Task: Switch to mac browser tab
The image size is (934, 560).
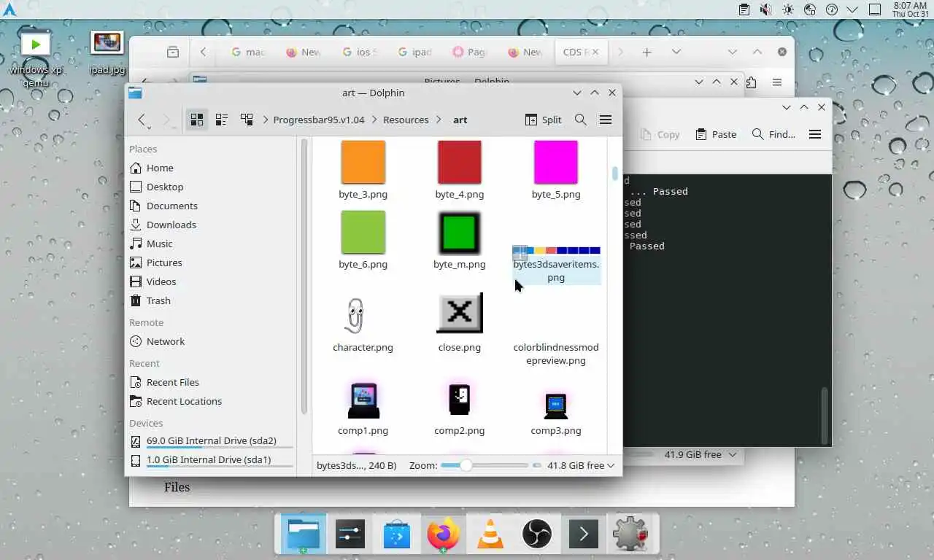Action: pos(247,52)
